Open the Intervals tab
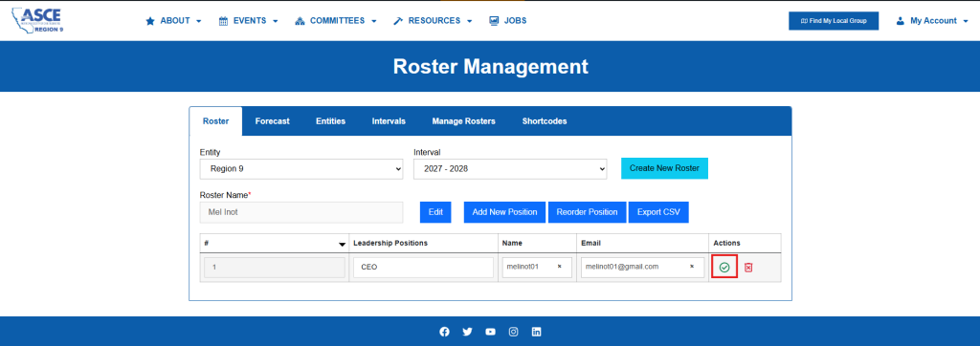This screenshot has width=980, height=346. tap(389, 121)
